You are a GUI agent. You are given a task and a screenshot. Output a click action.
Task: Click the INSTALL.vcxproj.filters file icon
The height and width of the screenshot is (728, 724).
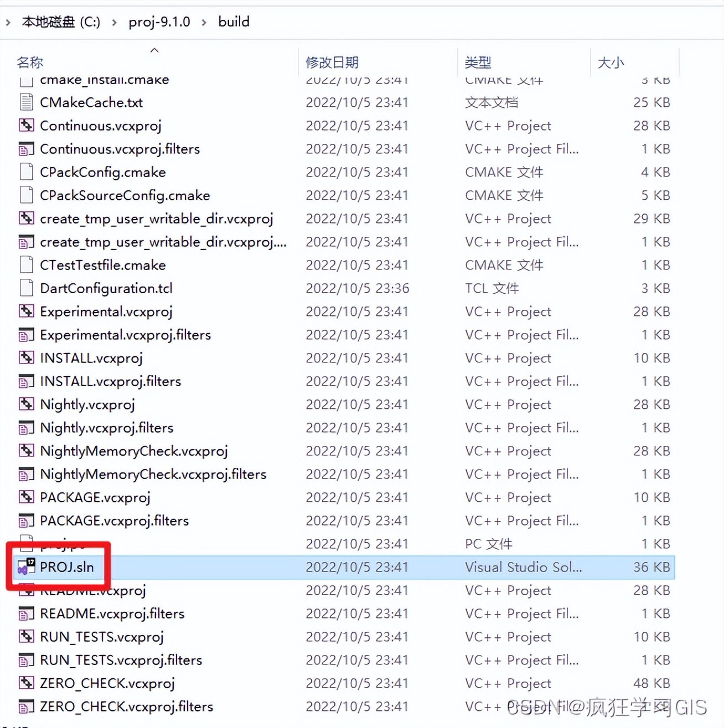pos(26,381)
